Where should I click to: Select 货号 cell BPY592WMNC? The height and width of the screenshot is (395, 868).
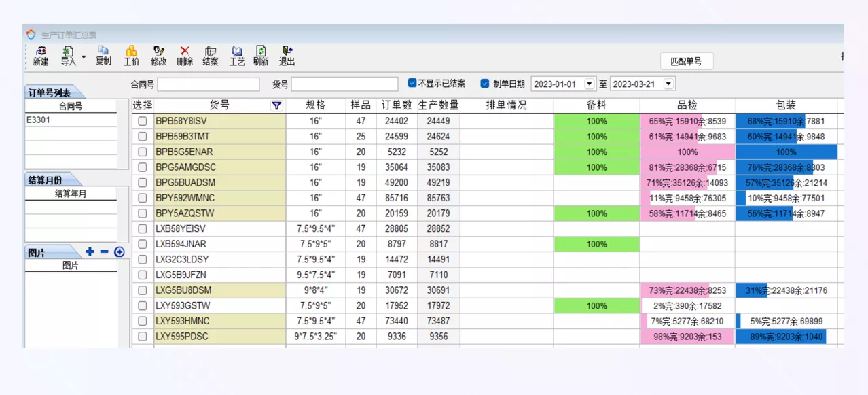[x=220, y=198]
